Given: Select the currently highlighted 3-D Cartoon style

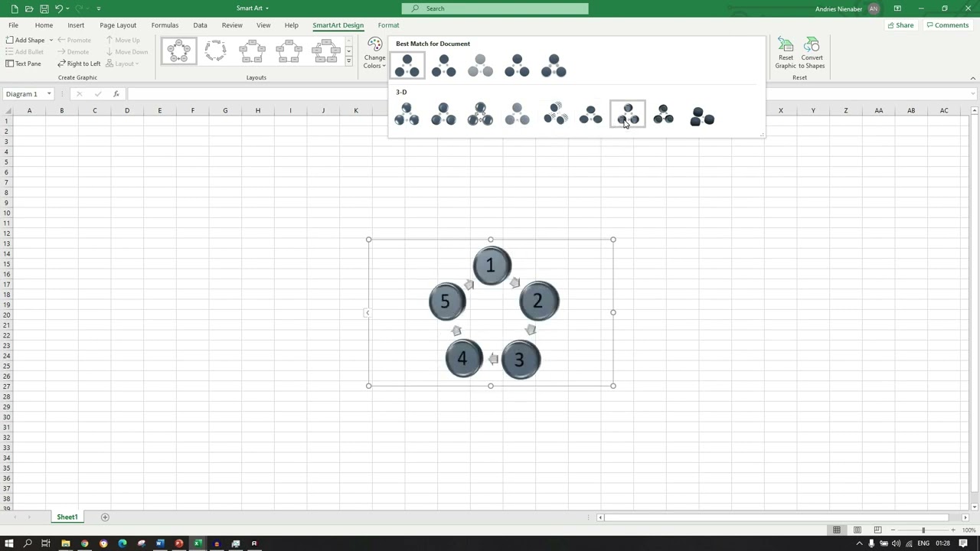Looking at the screenshot, I should [x=628, y=115].
